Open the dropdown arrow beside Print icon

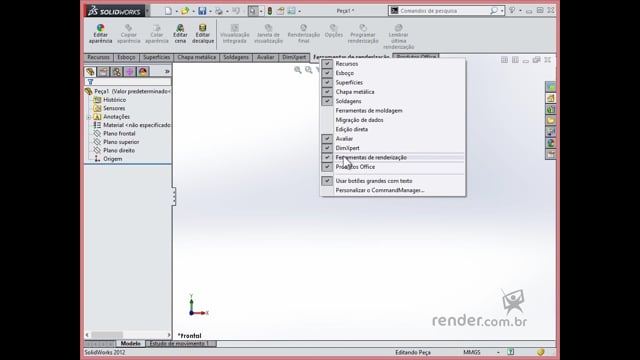tap(227, 11)
